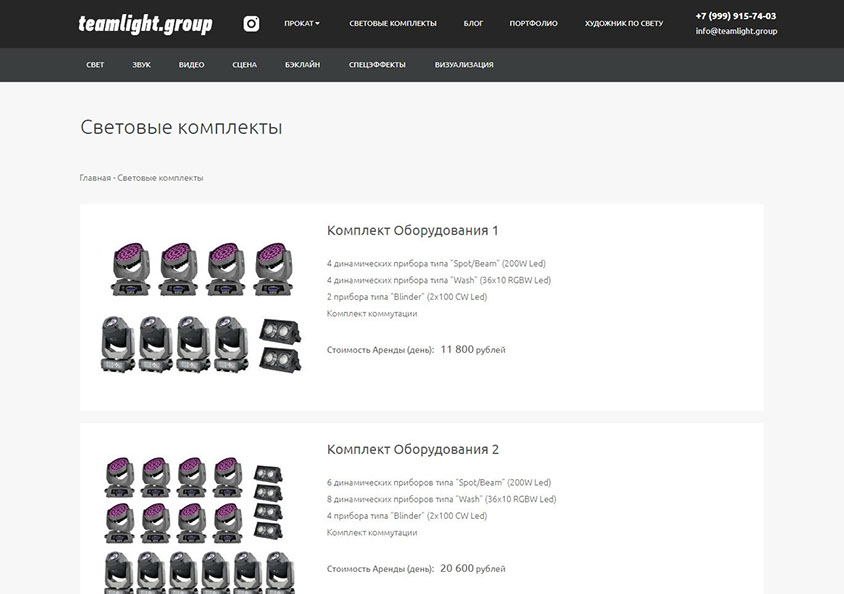Open the БЭКЛАЙН category
Screen dimensions: 844x594
[303, 65]
